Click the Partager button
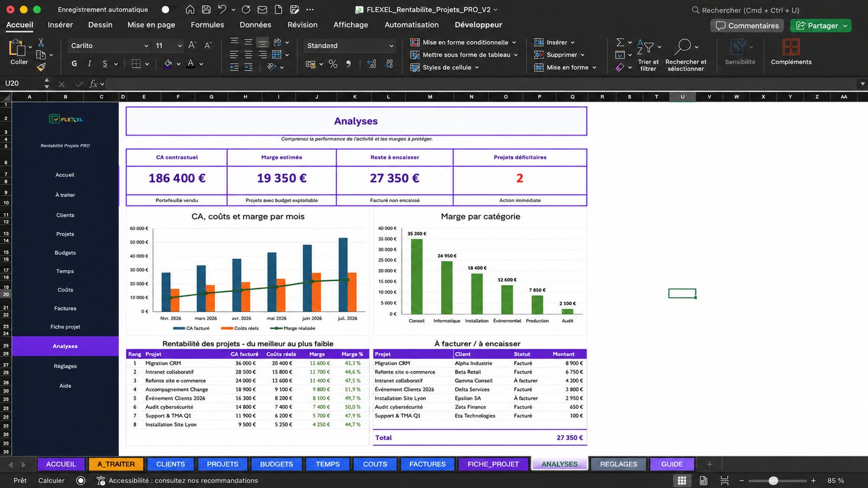This screenshot has height=488, width=868. (821, 25)
